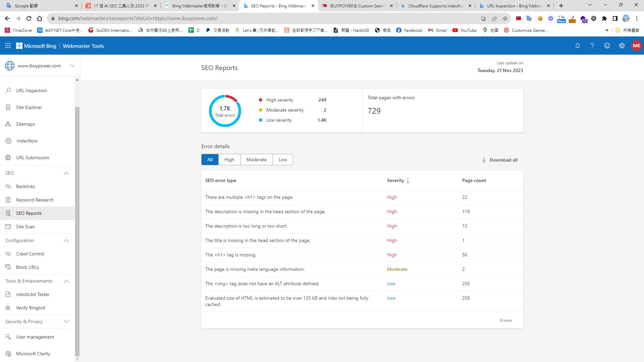Select the Moderate severity filter

(256, 160)
